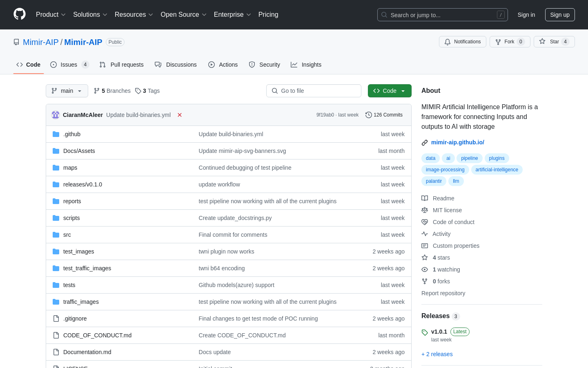
Task: Click the v1.0.1 release link
Action: [x=439, y=332]
